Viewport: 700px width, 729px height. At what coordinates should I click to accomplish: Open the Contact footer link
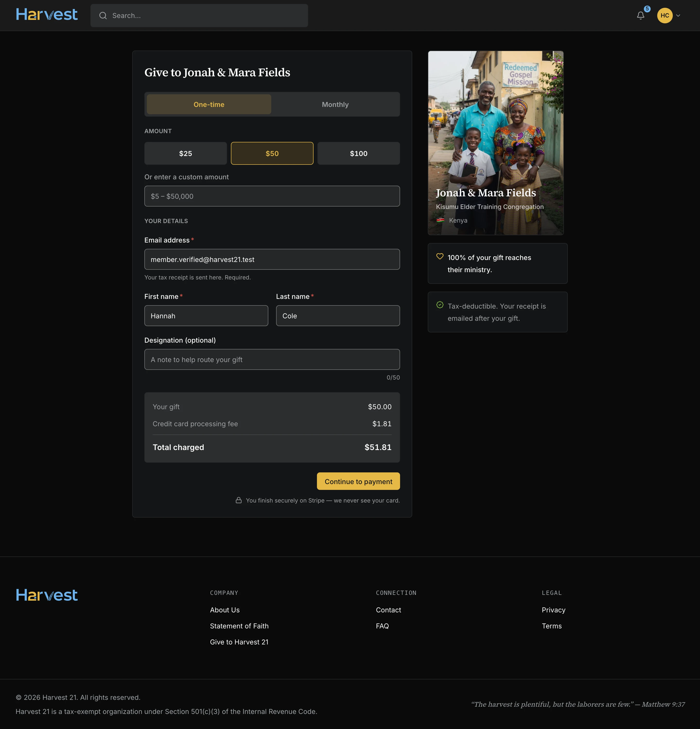click(x=389, y=610)
